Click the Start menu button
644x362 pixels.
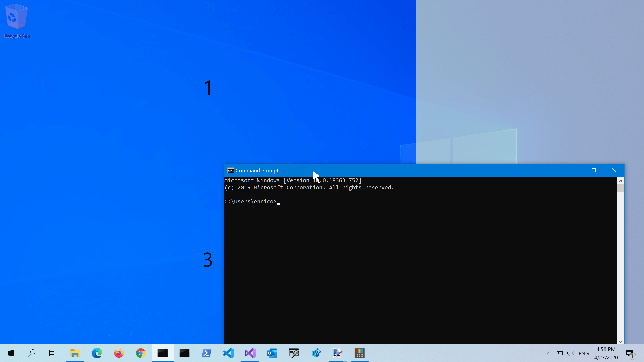[x=10, y=353]
